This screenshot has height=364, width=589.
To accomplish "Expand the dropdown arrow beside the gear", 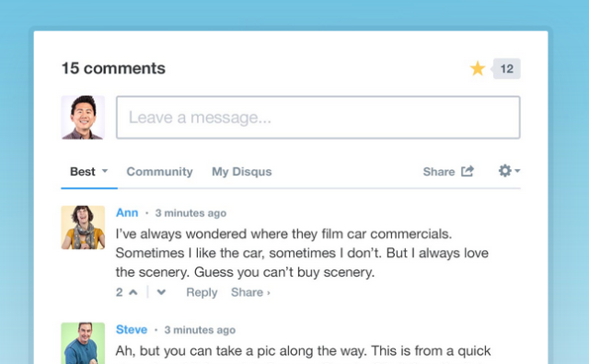I will coord(517,171).
